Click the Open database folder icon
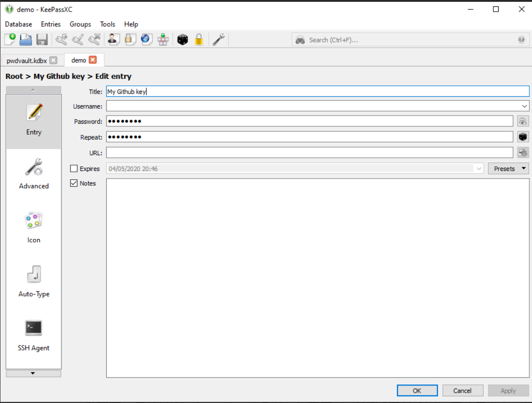 tap(26, 40)
